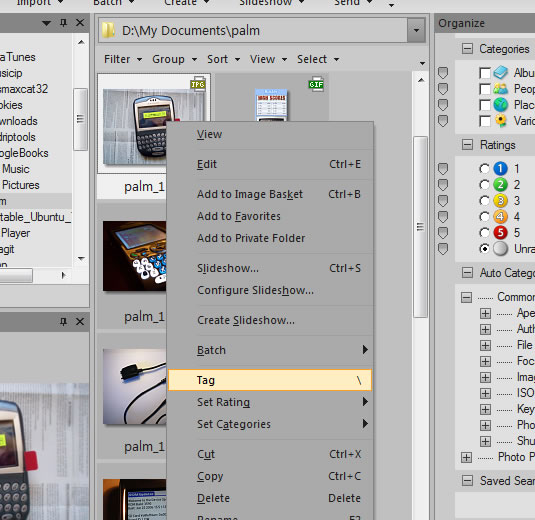Click the yellow rating 3 badge
Image resolution: width=535 pixels, height=520 pixels.
[501, 201]
